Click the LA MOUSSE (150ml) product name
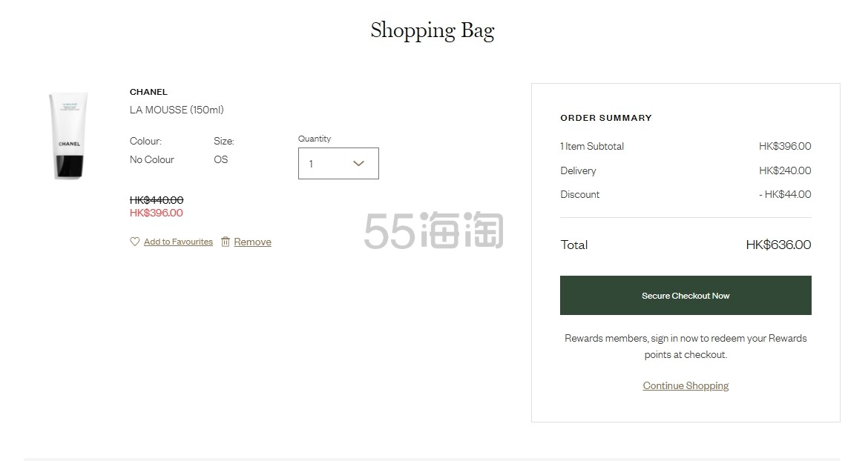 coord(177,110)
